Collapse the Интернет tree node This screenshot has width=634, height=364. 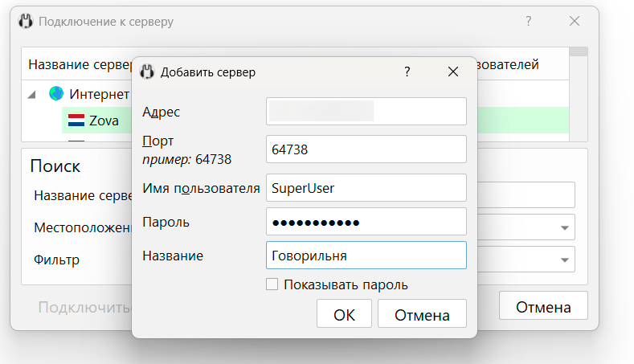pyautogui.click(x=32, y=95)
